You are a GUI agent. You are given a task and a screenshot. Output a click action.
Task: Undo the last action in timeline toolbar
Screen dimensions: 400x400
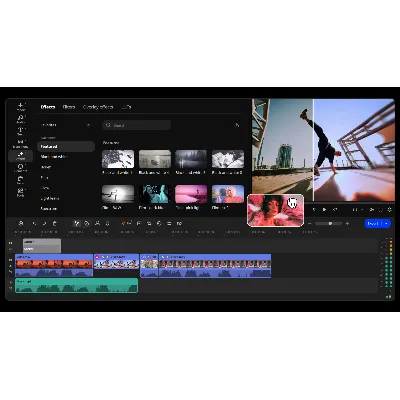(34, 224)
